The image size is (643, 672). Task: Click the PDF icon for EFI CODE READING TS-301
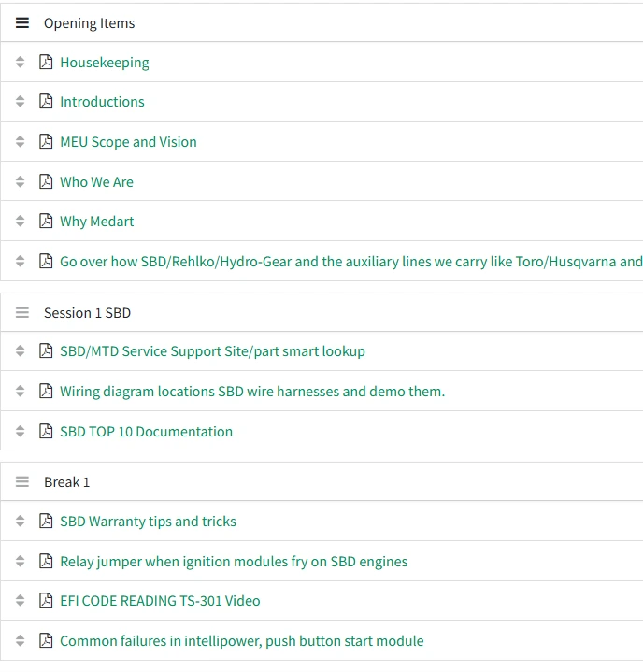pyautogui.click(x=46, y=600)
